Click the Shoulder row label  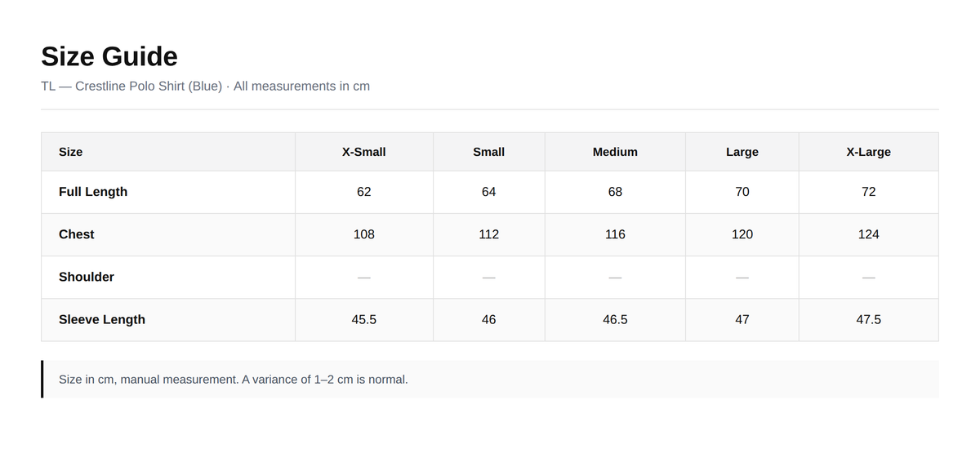tap(87, 277)
